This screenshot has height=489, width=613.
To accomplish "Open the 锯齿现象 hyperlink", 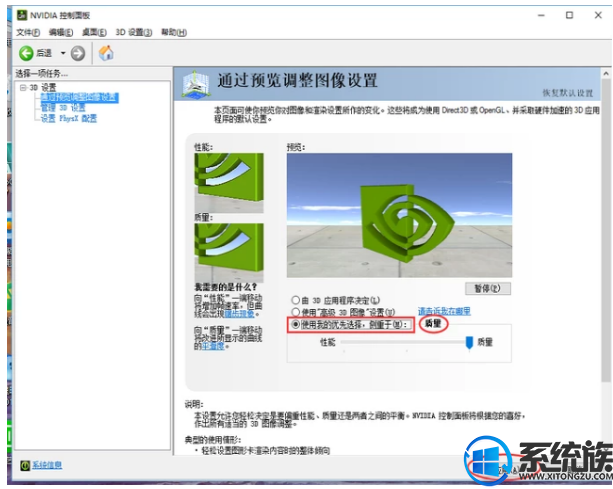I will pos(239,313).
